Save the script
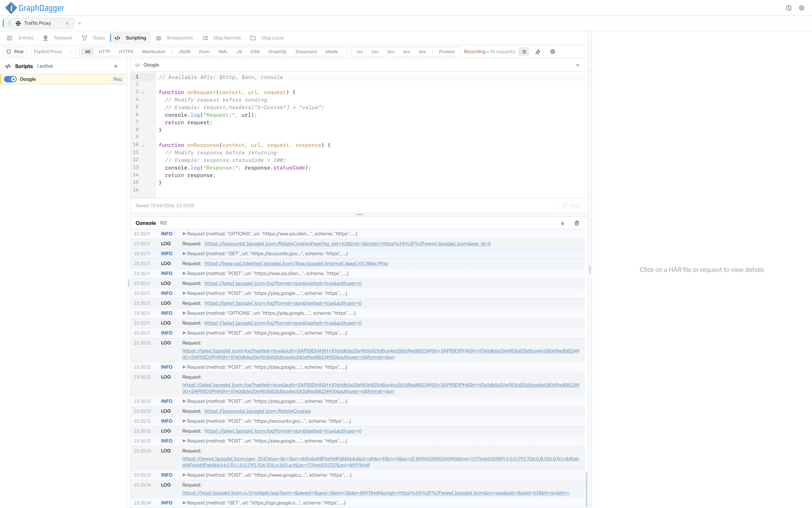812x508 pixels. point(571,206)
